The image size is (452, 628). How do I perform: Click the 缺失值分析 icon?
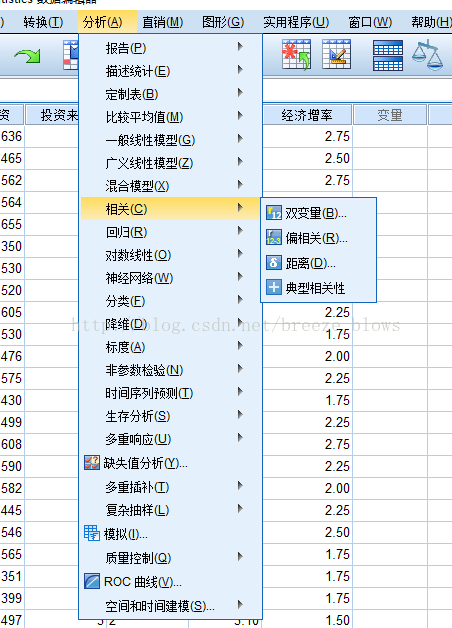(x=92, y=463)
